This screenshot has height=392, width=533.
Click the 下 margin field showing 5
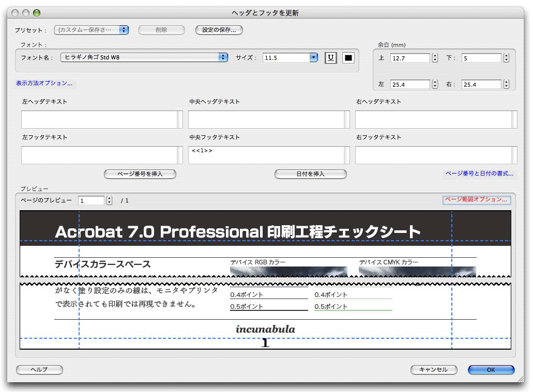(481, 58)
